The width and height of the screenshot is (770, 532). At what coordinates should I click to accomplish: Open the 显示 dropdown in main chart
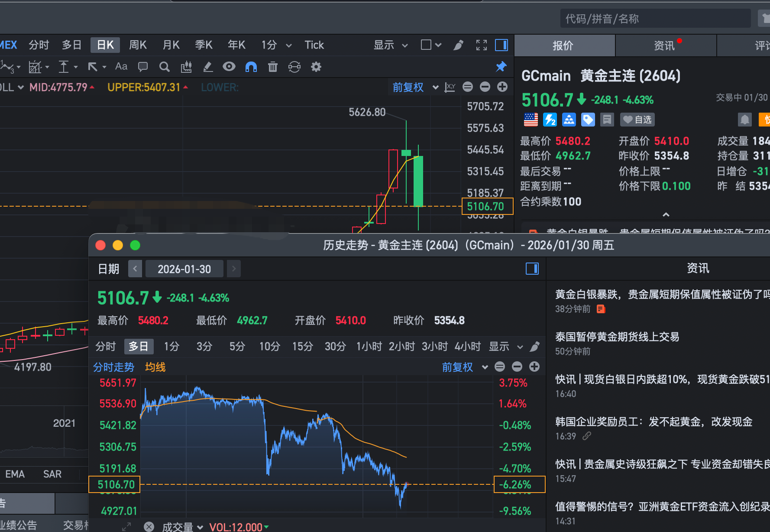[390, 45]
